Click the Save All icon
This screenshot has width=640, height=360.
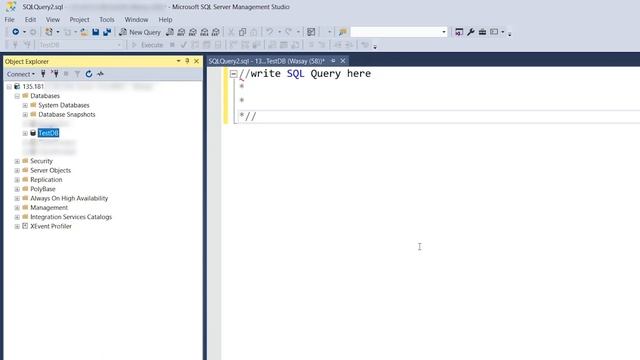[x=107, y=32]
